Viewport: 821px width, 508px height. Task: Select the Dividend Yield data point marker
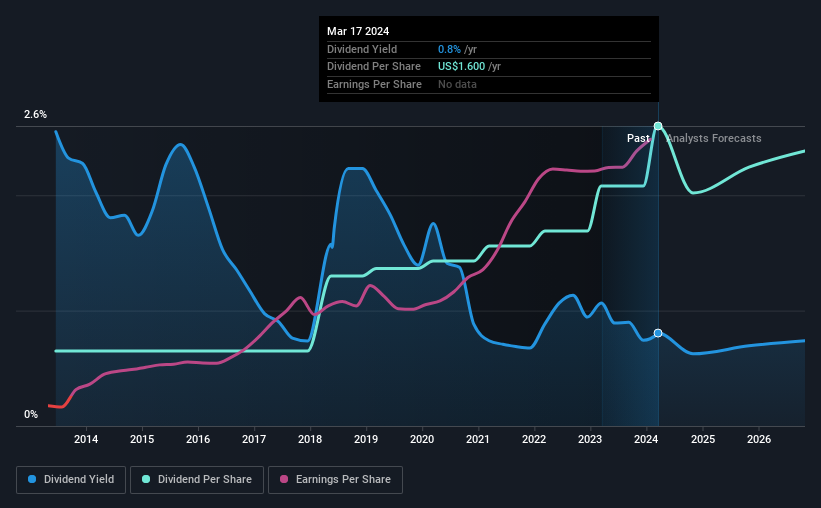[658, 333]
